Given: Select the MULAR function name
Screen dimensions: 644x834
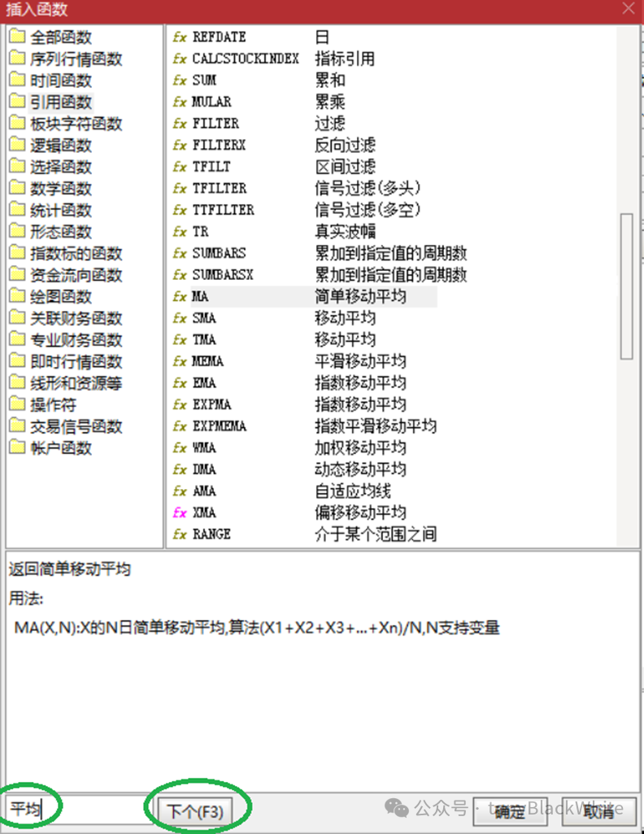Looking at the screenshot, I should pyautogui.click(x=211, y=102).
